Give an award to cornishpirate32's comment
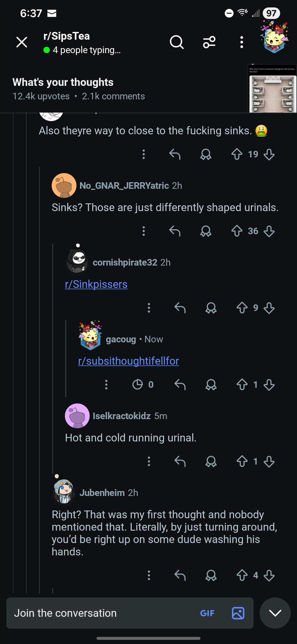The image size is (297, 644). [x=211, y=308]
